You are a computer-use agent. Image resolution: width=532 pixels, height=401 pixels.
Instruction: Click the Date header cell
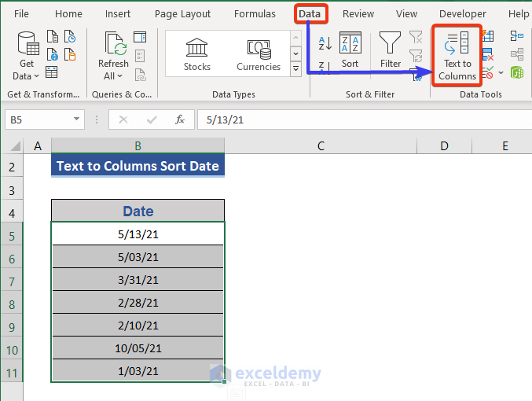coord(138,212)
